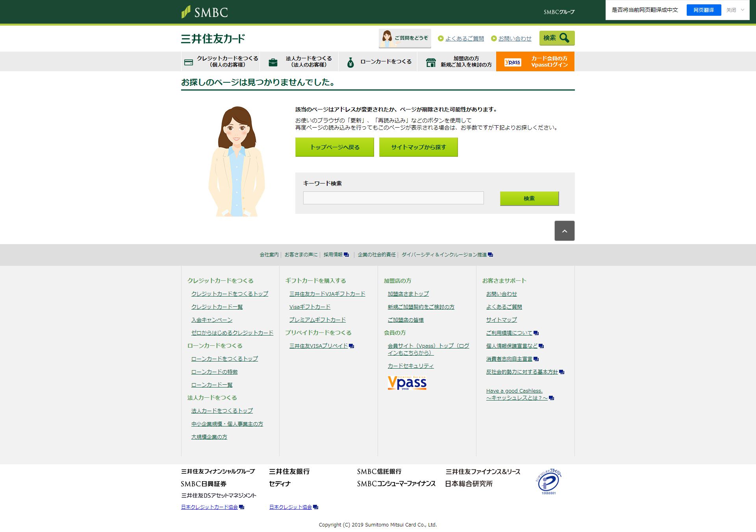756x532 pixels.
Task: Click 三井住友フィナンシャルグループ logo
Action: click(218, 471)
